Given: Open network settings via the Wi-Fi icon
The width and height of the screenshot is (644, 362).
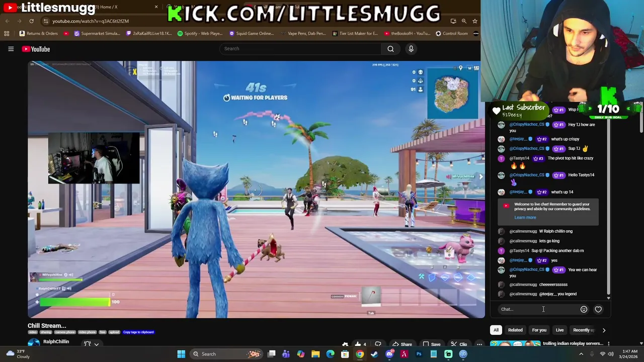Looking at the screenshot, I should point(602,354).
